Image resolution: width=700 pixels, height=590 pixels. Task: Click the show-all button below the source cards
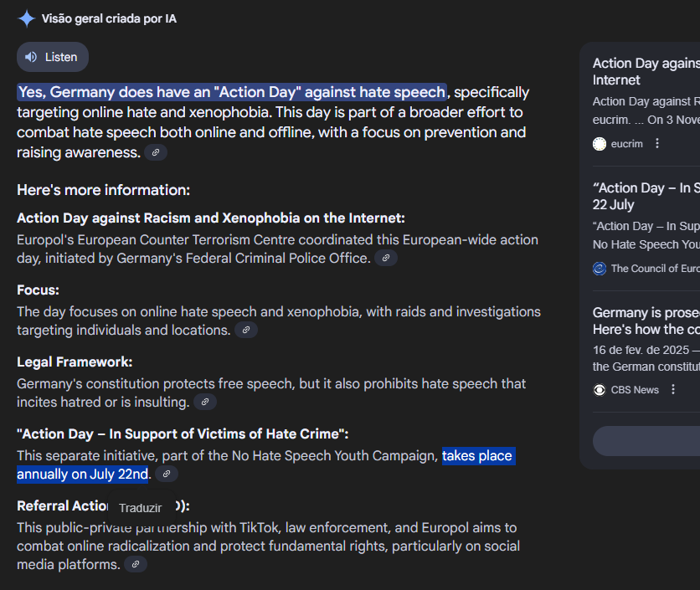646,441
